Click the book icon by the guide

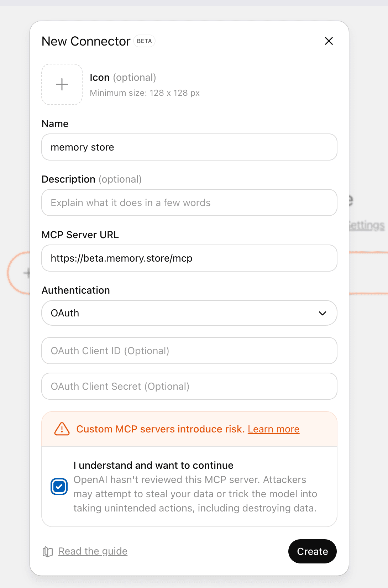48,552
